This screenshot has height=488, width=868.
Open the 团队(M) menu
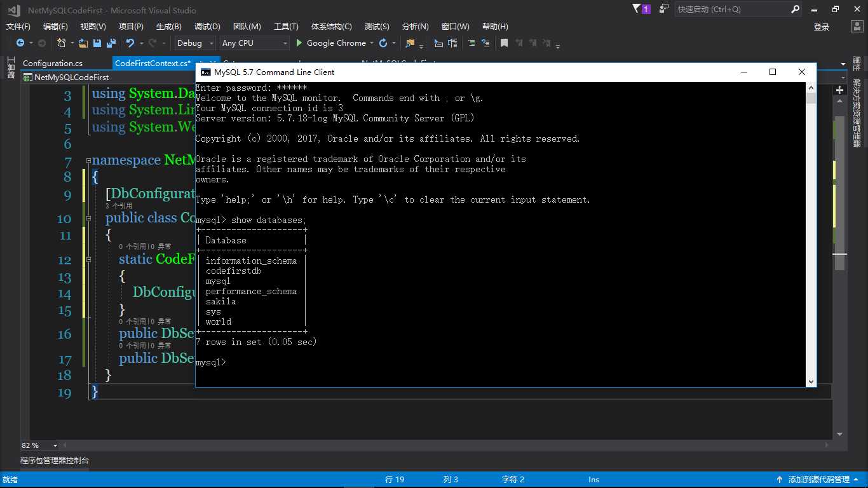(247, 26)
